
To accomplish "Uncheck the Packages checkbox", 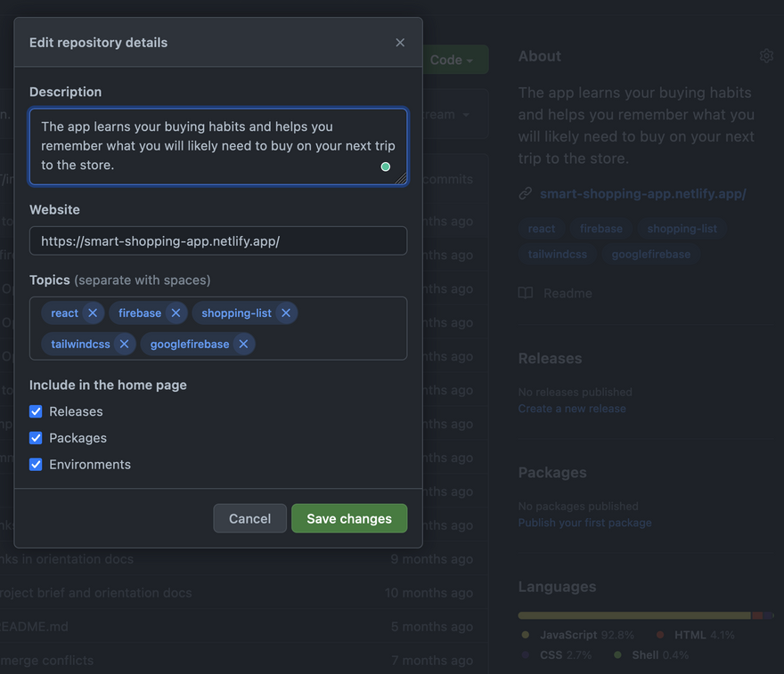I will [36, 438].
